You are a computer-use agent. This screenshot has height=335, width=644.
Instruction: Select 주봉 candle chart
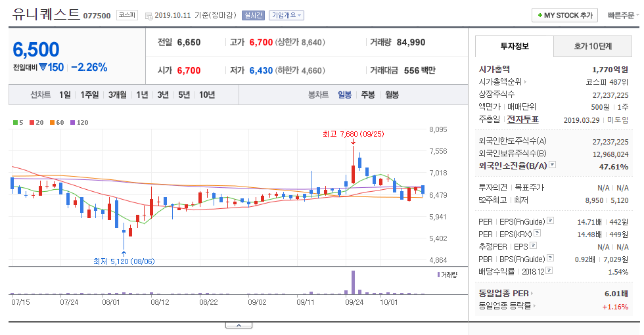(x=368, y=95)
